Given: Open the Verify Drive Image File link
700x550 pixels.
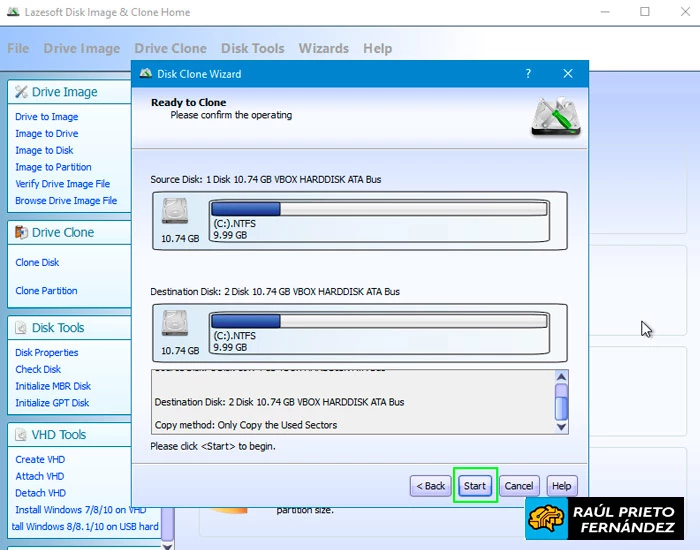Looking at the screenshot, I should [x=62, y=184].
